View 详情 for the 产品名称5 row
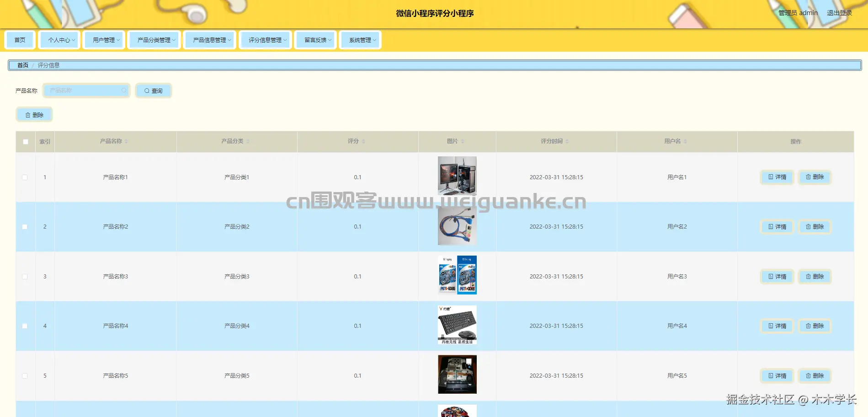This screenshot has width=868, height=417. tap(777, 376)
